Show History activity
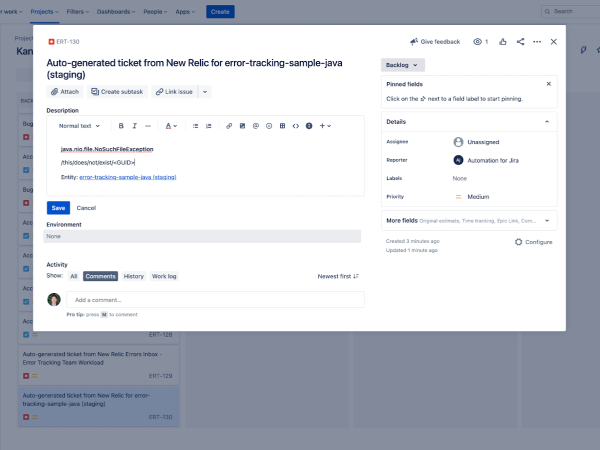This screenshot has height=450, width=600. (134, 276)
